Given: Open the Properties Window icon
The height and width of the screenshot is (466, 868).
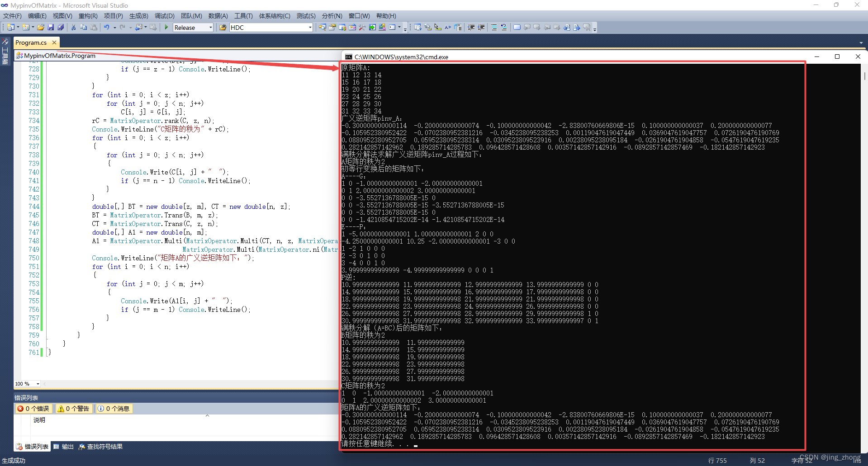Looking at the screenshot, I should click(332, 28).
